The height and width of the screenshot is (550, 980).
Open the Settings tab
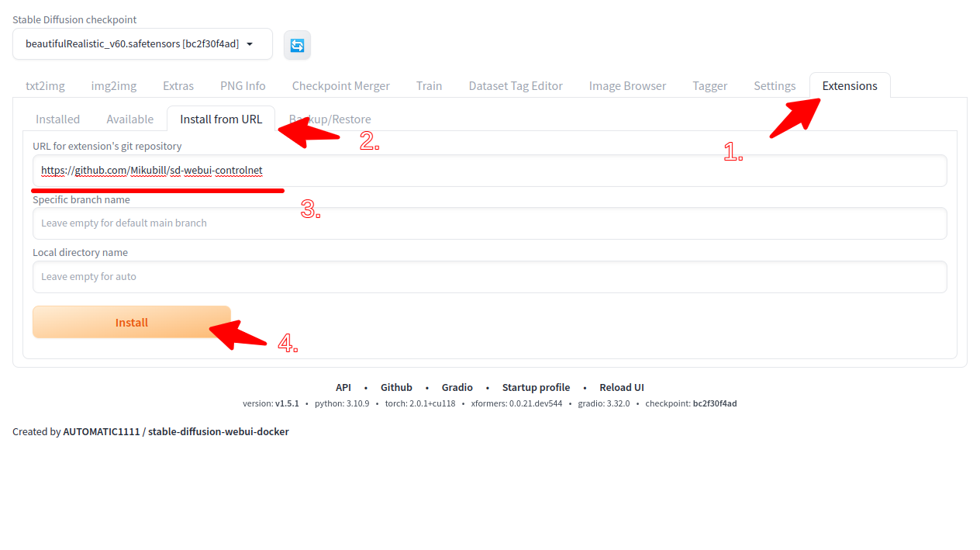tap(774, 85)
